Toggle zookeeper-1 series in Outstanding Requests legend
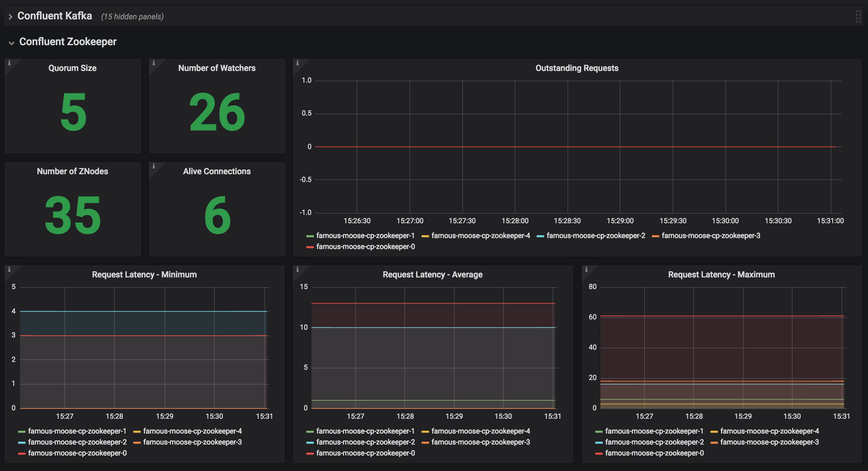This screenshot has width=868, height=471. pyautogui.click(x=365, y=236)
